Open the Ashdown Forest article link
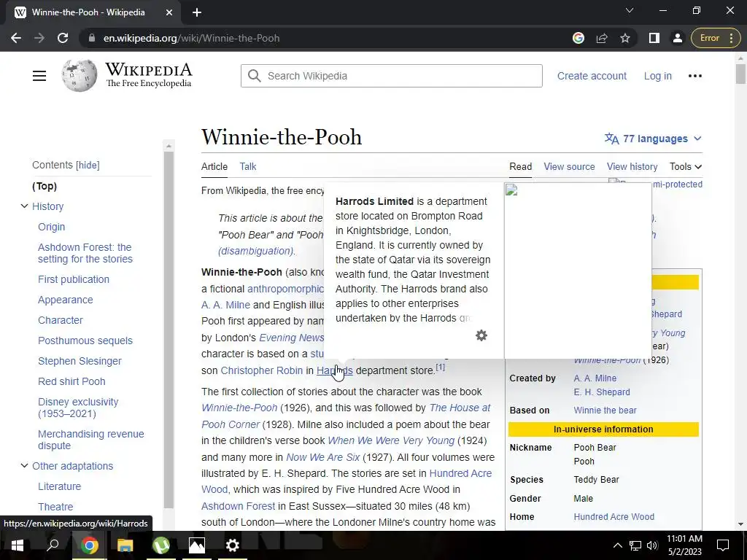747x560 pixels. (239, 506)
